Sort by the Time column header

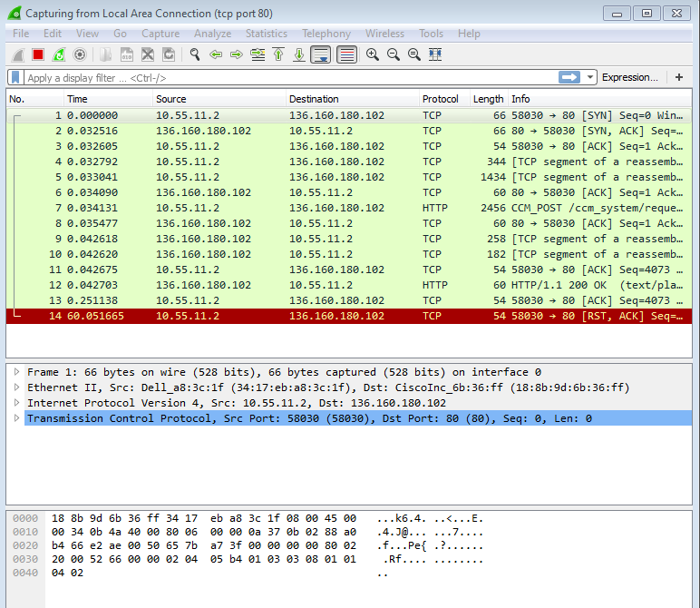108,99
